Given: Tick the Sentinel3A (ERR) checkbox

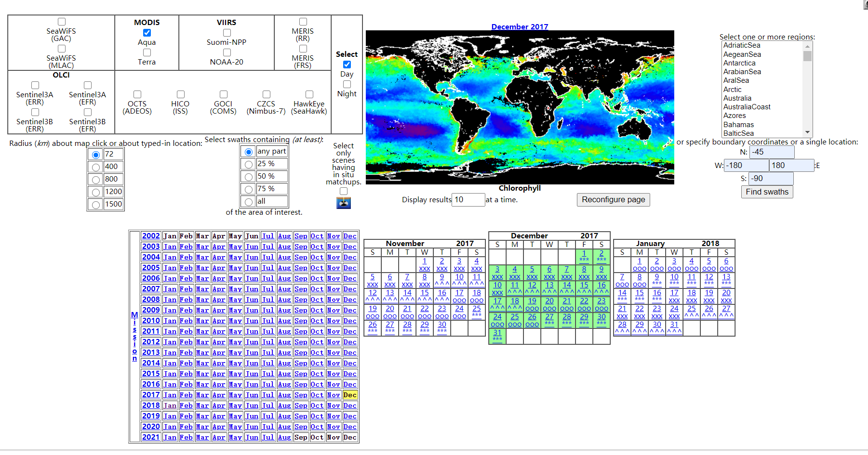Looking at the screenshot, I should pos(35,85).
